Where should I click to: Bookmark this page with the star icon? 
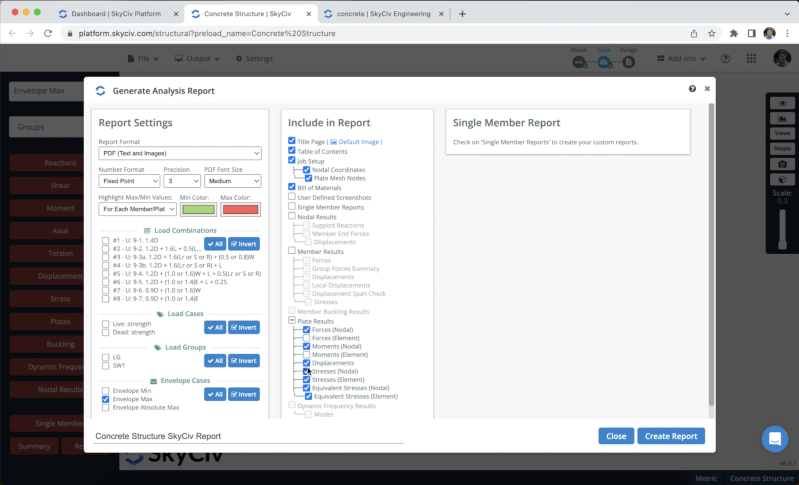(711, 34)
